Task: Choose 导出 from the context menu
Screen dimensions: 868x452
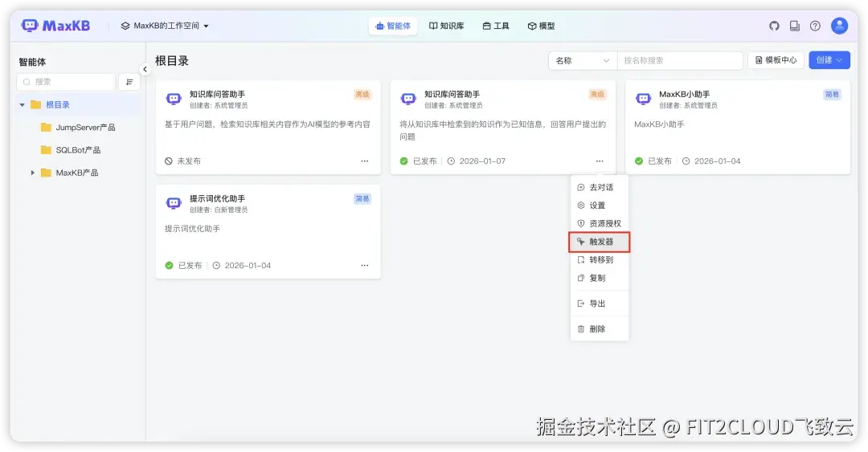Action: point(600,303)
